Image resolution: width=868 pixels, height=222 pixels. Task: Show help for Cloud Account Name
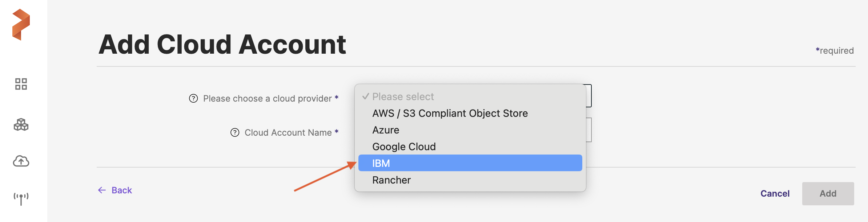point(235,132)
